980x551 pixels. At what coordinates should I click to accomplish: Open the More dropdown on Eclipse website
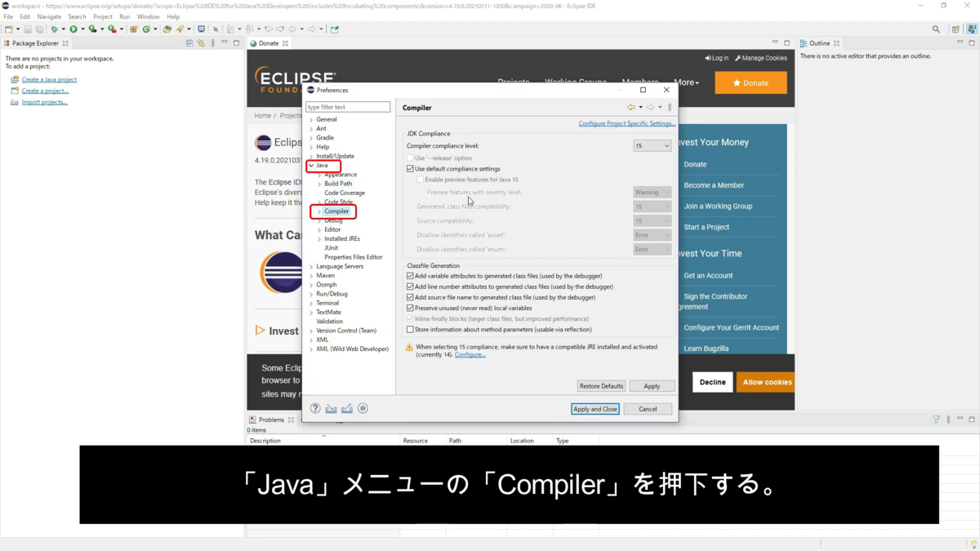[x=687, y=82]
